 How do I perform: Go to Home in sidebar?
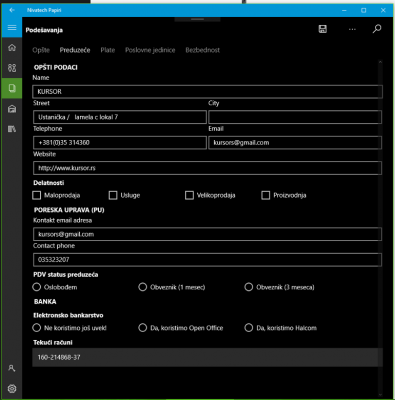12,48
